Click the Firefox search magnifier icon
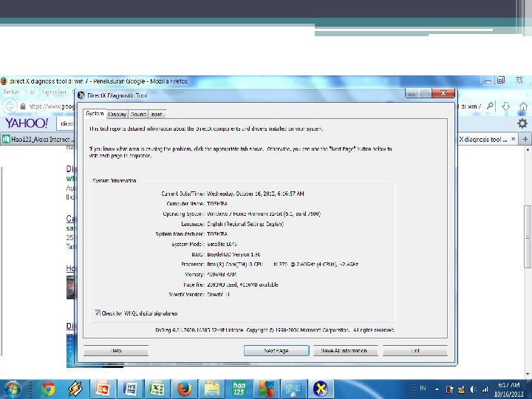Screen dimensions: 532x399 coord(490,106)
